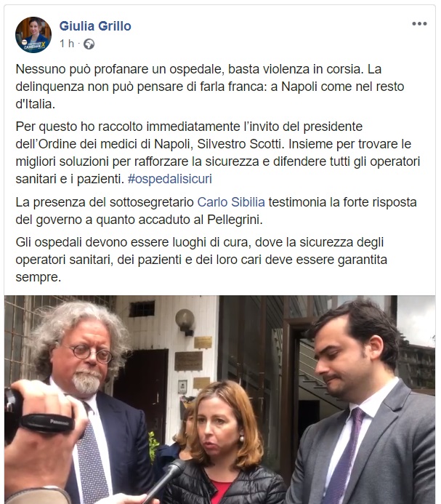Click the sentence mentioning 'accaduto al Pellegrini'
Screen dimensions: 441x504
tap(217, 211)
